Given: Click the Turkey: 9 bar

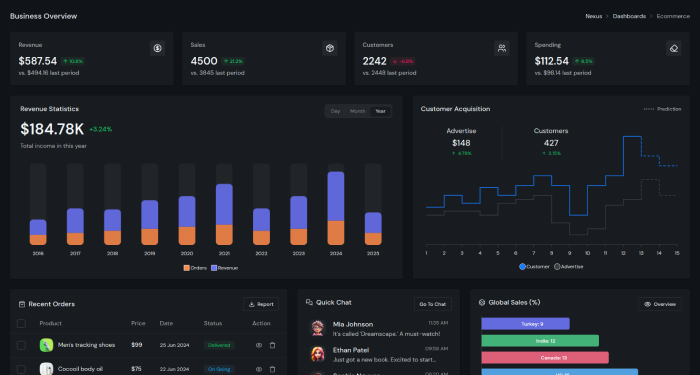Looking at the screenshot, I should click(525, 324).
